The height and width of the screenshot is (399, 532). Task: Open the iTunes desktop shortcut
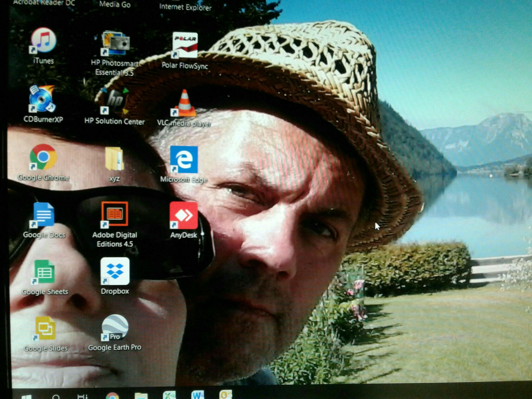(43, 41)
